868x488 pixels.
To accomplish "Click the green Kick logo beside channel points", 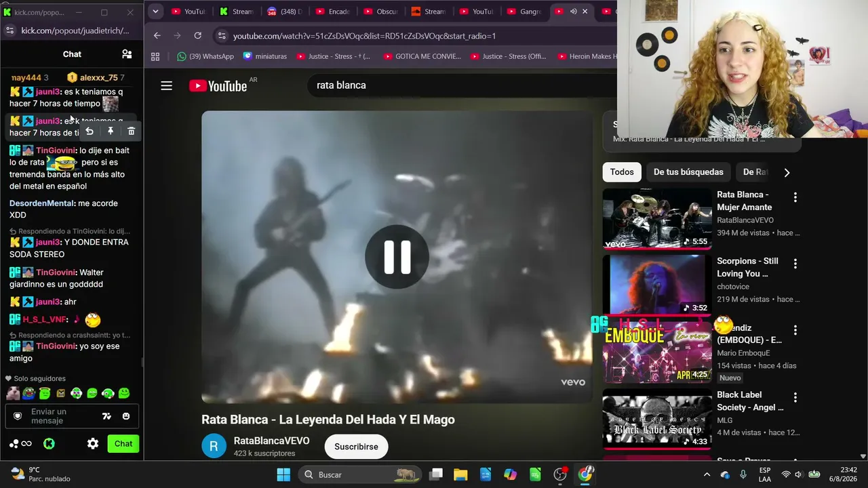I will click(49, 444).
